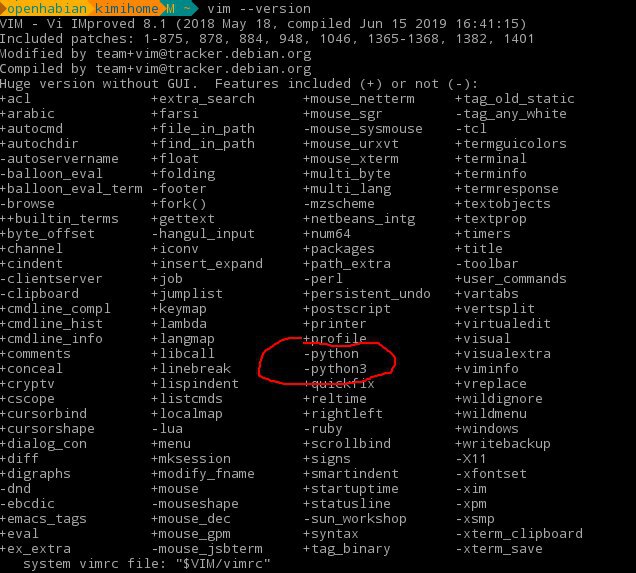Click the +mouse_sgr feature entry
The height and width of the screenshot is (573, 636).
tap(343, 114)
